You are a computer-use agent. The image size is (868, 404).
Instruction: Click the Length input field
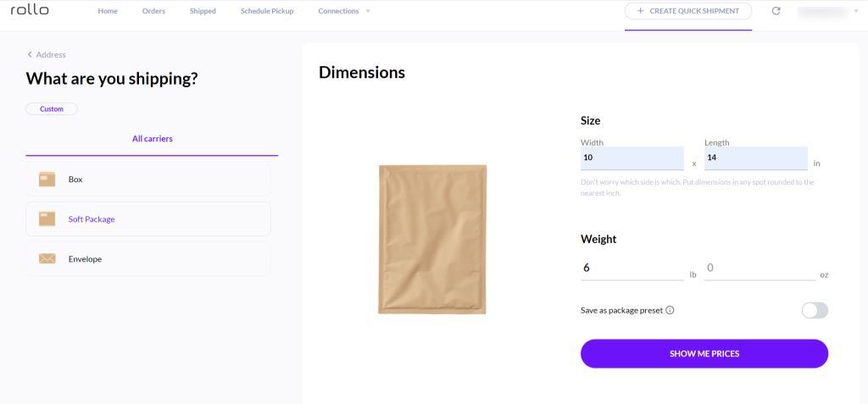coord(755,158)
